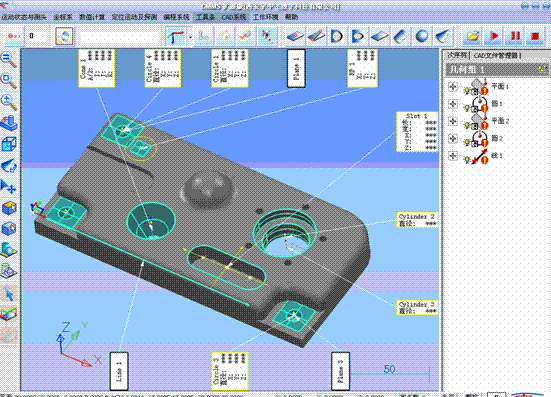Click the plane measurement tool icon
The width and height of the screenshot is (551, 397).
click(380, 36)
